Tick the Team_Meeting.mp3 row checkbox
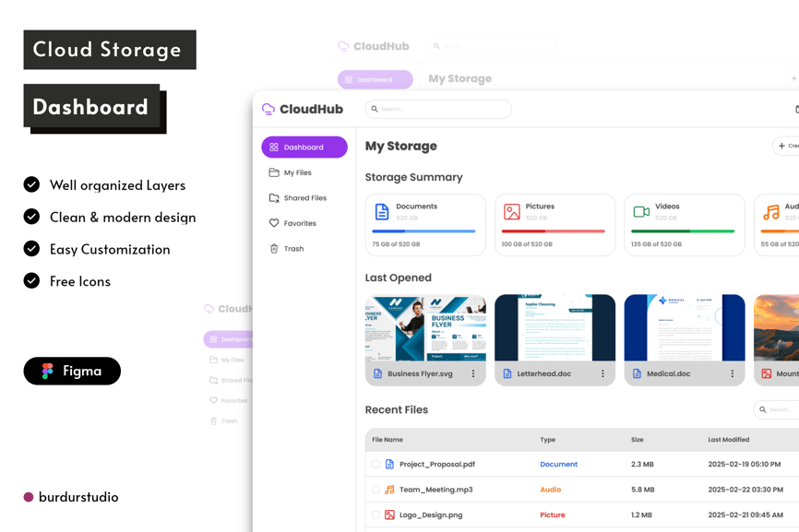 (x=376, y=490)
